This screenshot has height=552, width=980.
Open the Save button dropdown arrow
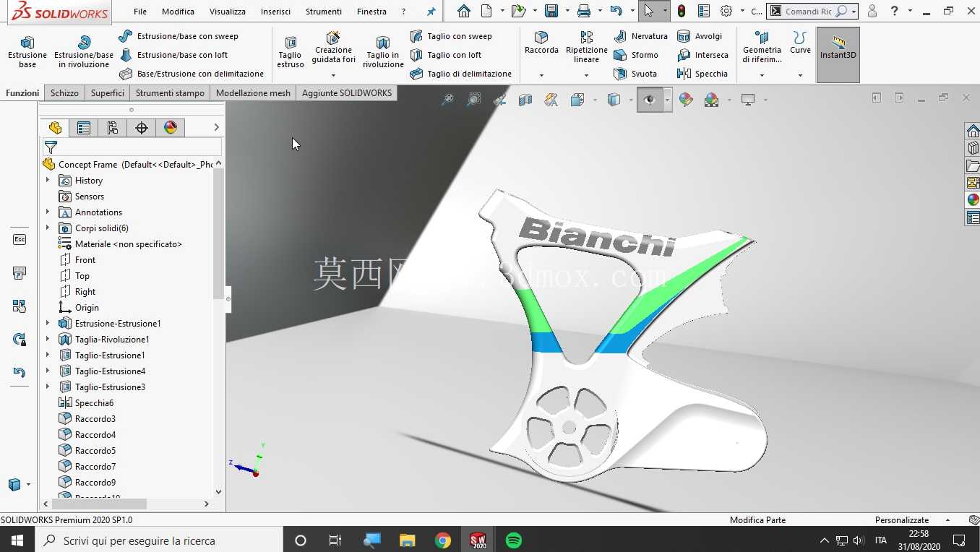[567, 12]
